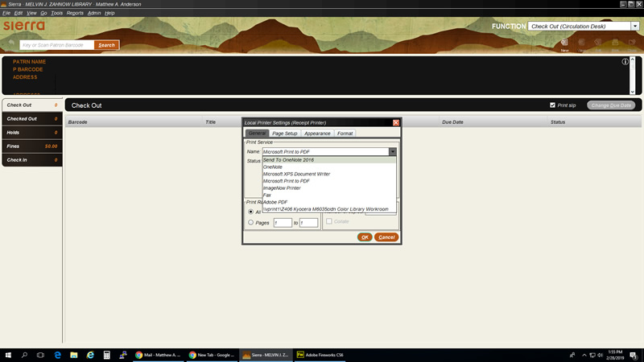Choose Microsoft XPS Document Writer
Image resolution: width=644 pixels, height=362 pixels.
[329, 174]
